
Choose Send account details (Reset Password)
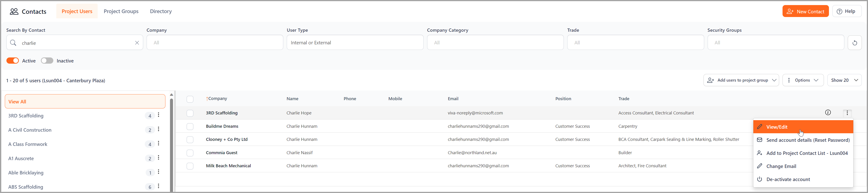tap(803, 140)
